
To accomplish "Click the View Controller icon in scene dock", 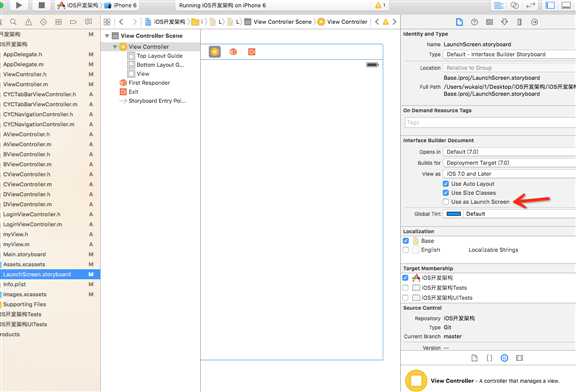I will coord(215,52).
